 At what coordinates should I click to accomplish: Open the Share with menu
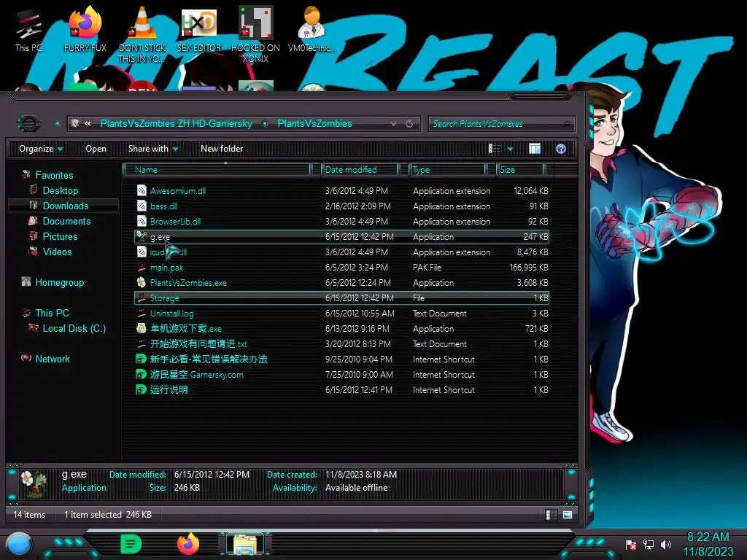[x=153, y=149]
